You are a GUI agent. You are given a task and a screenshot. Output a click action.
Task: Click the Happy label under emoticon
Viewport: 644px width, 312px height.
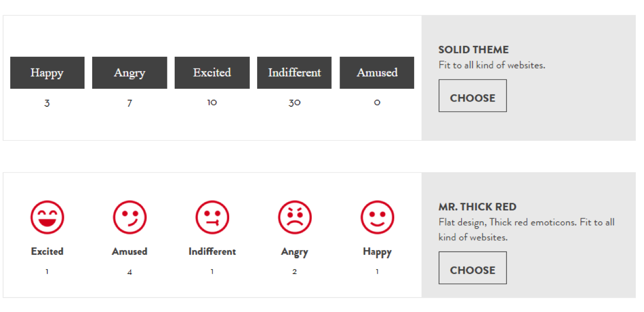click(x=377, y=252)
